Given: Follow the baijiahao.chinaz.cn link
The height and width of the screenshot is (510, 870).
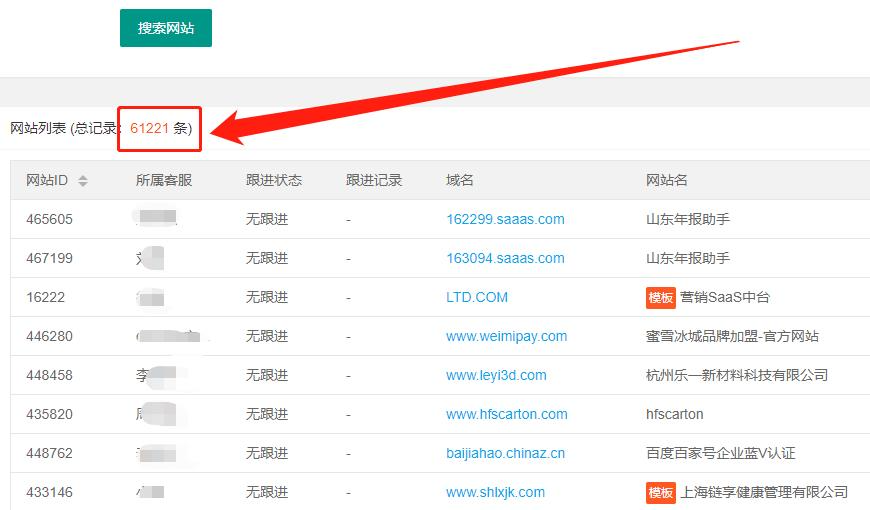Looking at the screenshot, I should (x=505, y=453).
